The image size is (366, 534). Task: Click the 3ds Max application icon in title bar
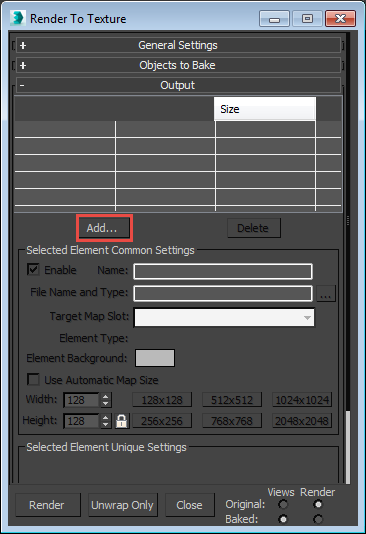pos(17,18)
